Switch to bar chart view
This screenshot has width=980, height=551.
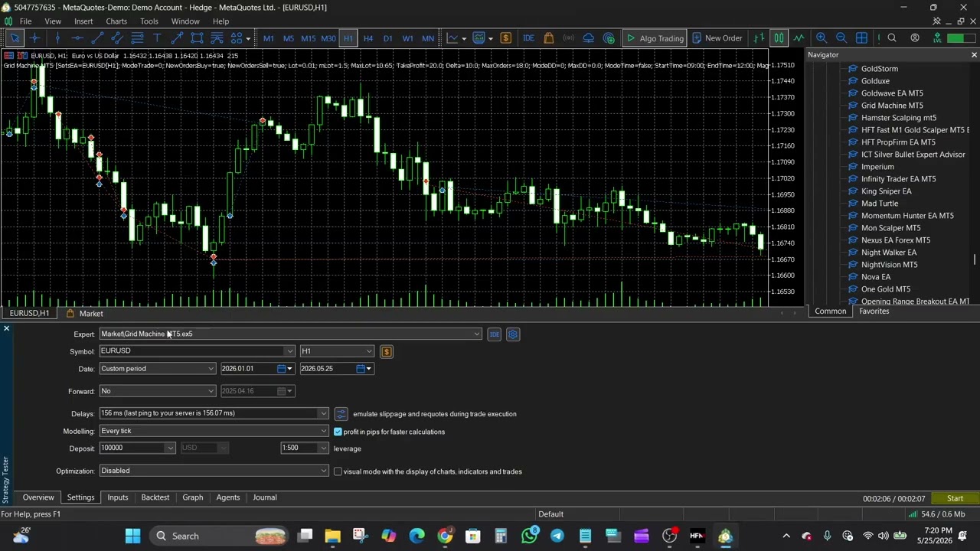coord(759,38)
